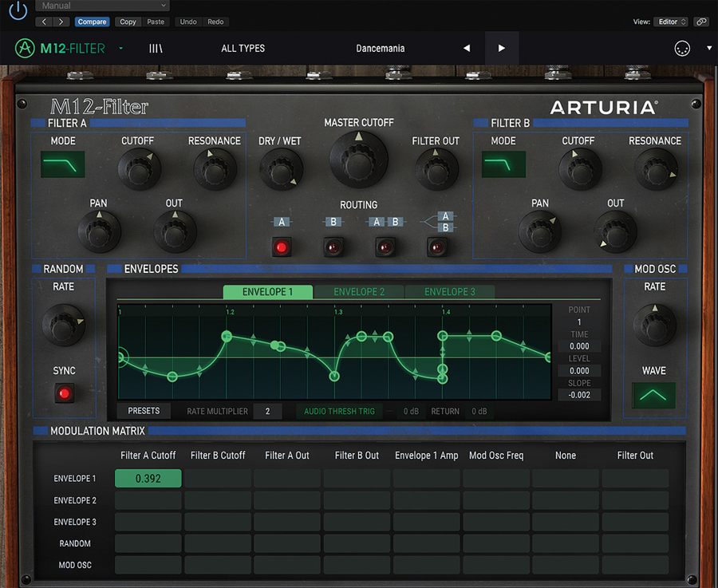Toggle the Random Sync LED button
Screen dimensions: 718x588
click(64, 393)
